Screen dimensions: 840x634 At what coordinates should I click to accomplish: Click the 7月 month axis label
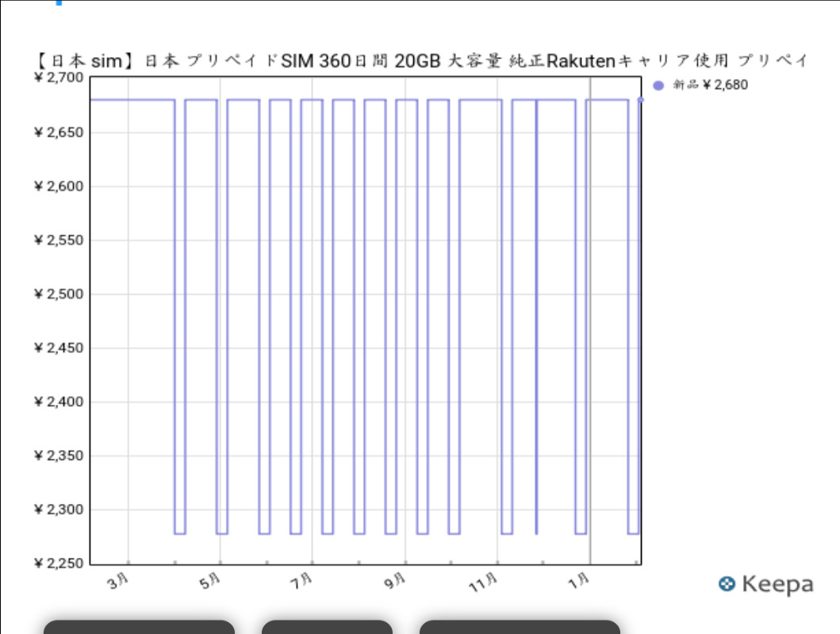[x=302, y=582]
